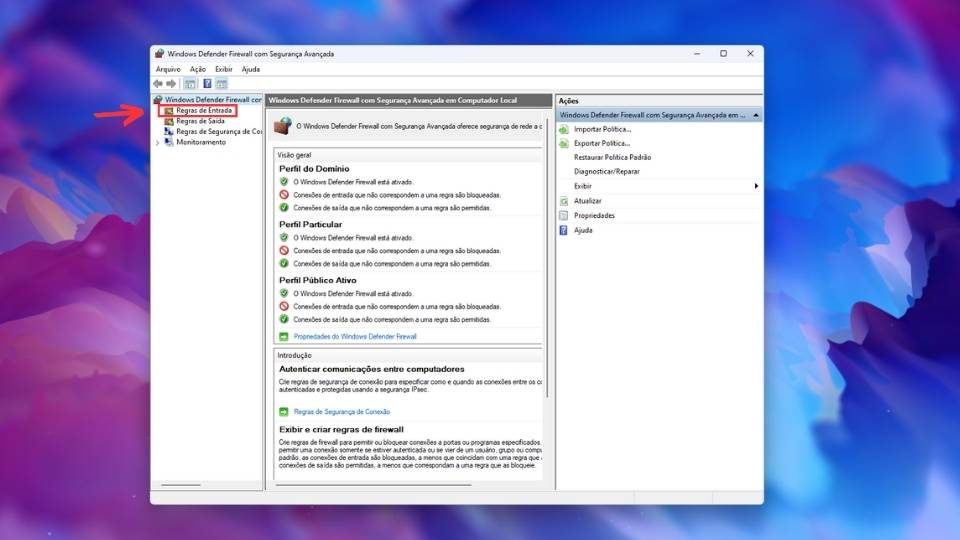Click Exportar Política... action
The height and width of the screenshot is (540, 960).
tap(602, 143)
